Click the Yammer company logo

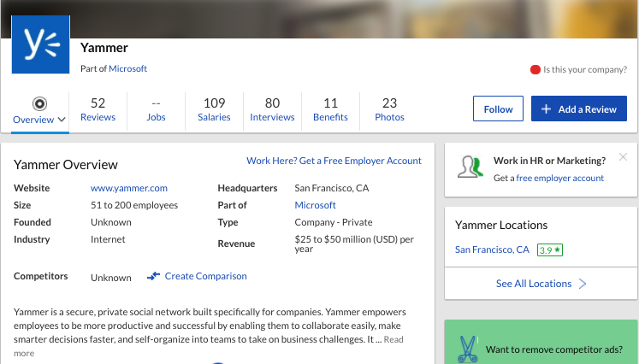(x=40, y=44)
